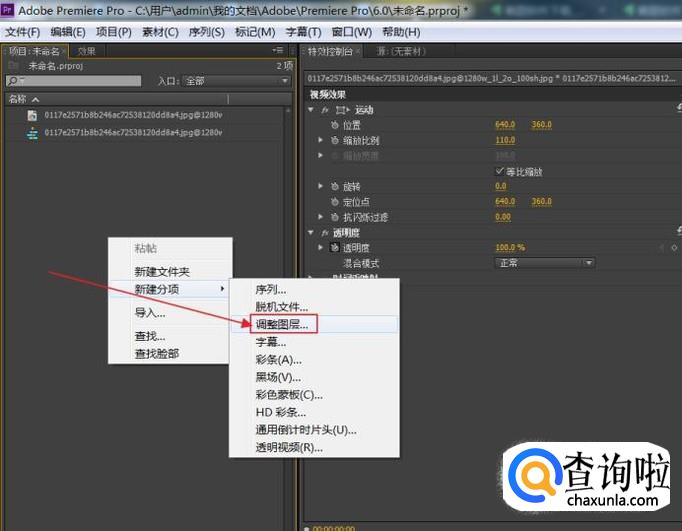Click the 定位点 Y value 360.0

[x=542, y=201]
